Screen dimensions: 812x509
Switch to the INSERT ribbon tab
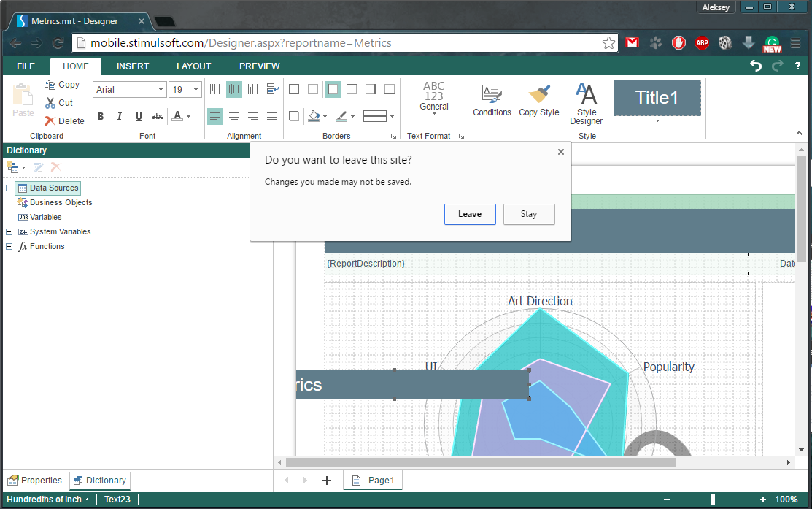[133, 66]
